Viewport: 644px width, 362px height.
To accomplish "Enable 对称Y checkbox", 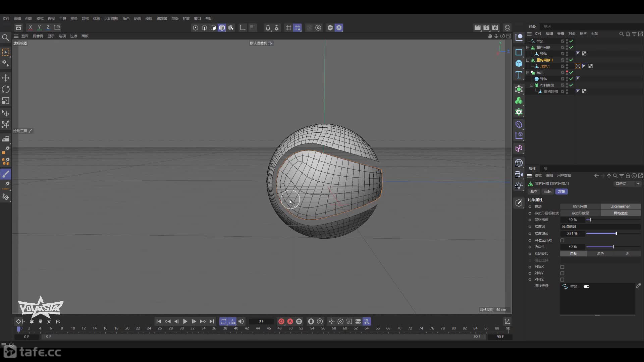I will [x=562, y=273].
